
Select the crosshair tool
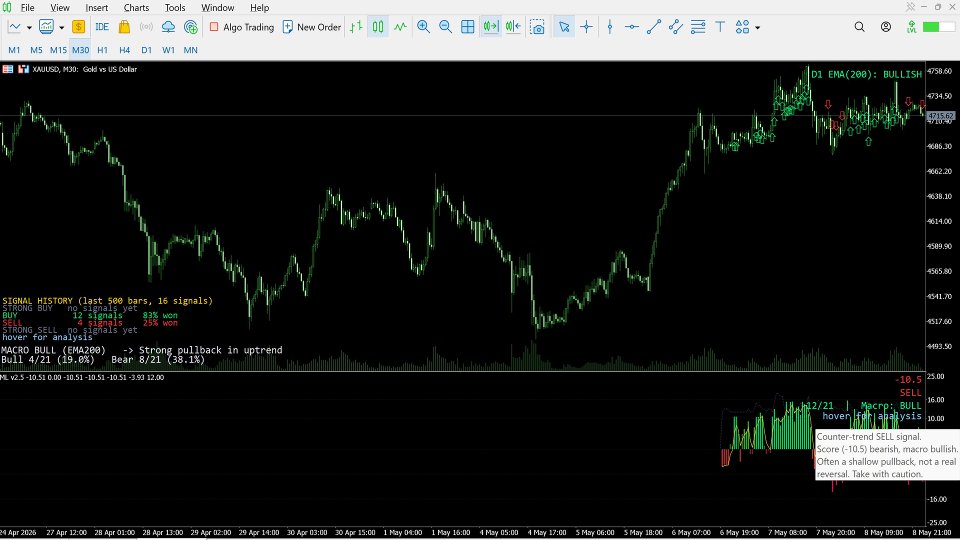(x=586, y=27)
